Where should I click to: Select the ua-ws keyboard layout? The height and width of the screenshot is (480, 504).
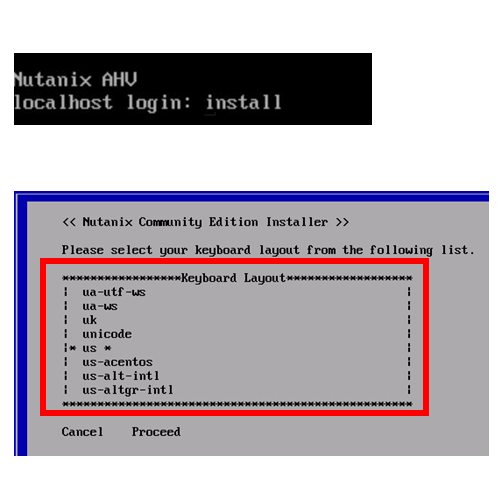[x=100, y=306]
